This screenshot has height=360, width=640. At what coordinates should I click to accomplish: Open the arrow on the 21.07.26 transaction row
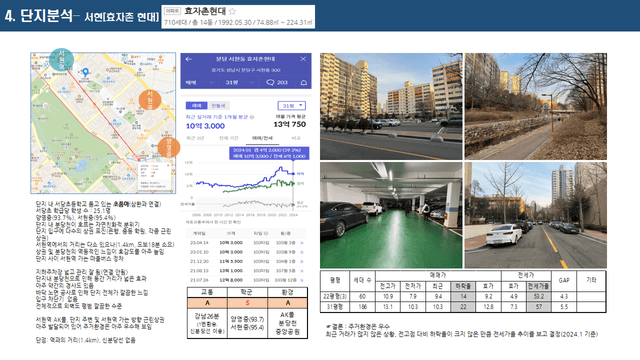pyautogui.click(x=302, y=280)
